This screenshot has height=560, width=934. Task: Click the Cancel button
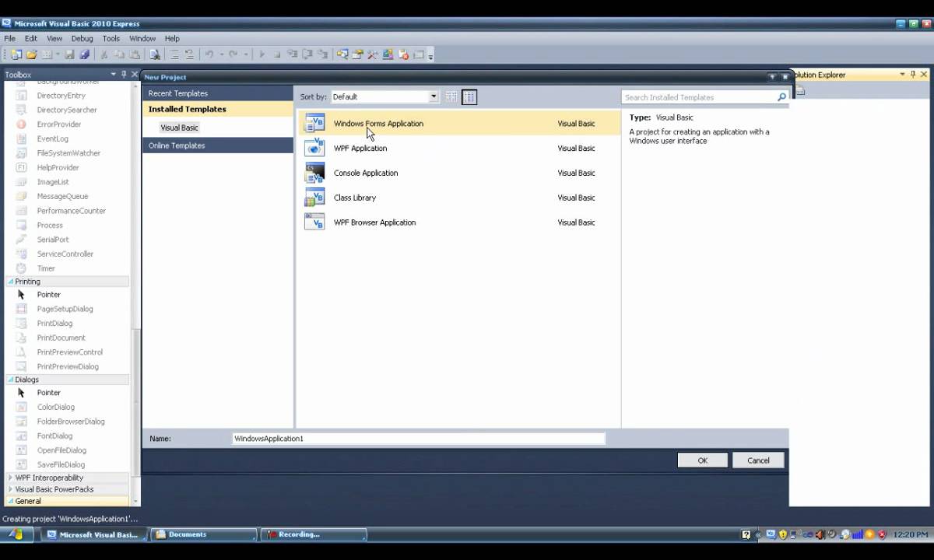point(757,460)
